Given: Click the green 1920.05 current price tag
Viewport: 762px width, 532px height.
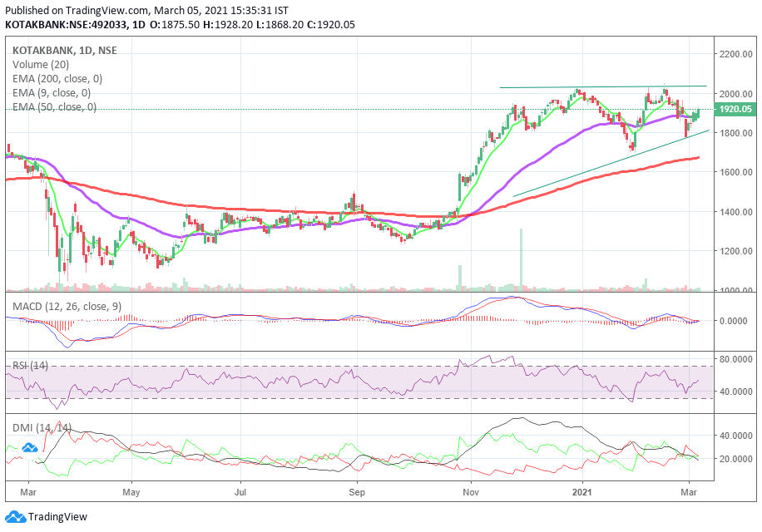Looking at the screenshot, I should tap(735, 109).
